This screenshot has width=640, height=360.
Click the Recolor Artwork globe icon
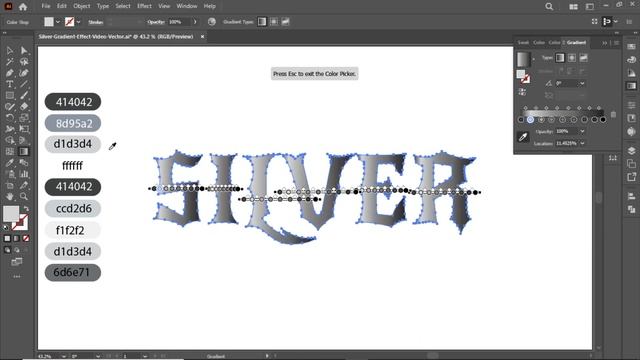coord(211,22)
